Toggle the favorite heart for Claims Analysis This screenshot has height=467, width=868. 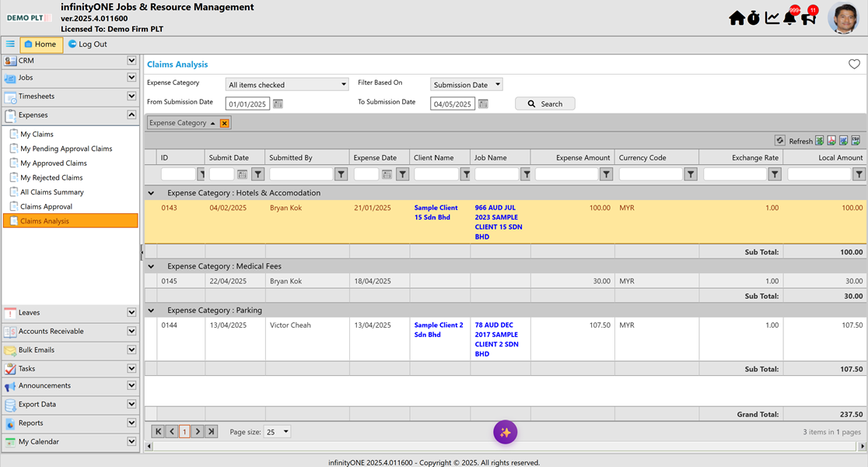tap(854, 64)
